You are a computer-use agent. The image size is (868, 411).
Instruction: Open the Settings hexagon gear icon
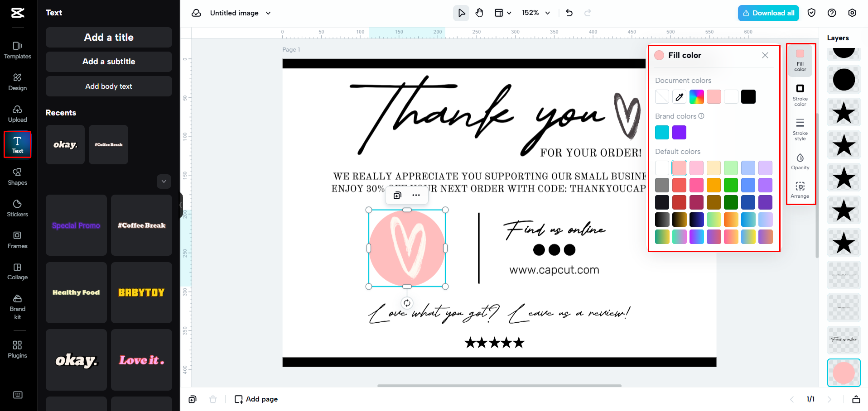(x=852, y=13)
